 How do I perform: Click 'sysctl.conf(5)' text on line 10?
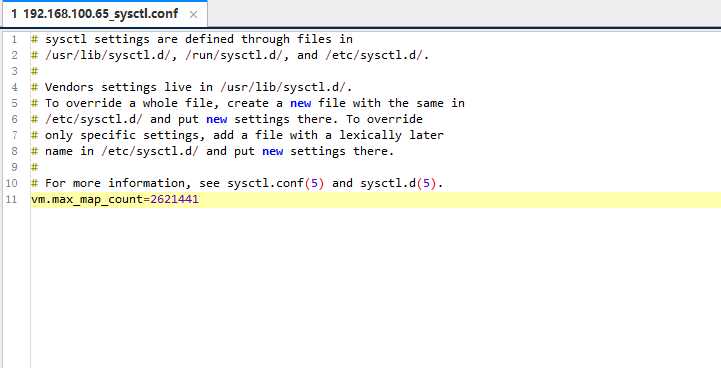coord(276,183)
